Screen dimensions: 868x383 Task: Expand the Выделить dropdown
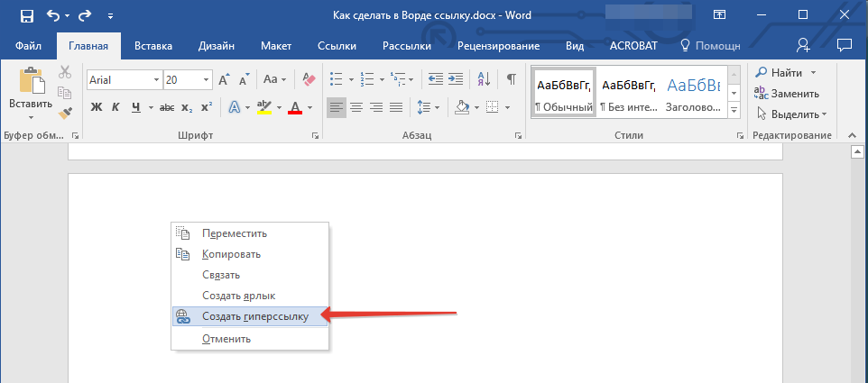[x=824, y=114]
